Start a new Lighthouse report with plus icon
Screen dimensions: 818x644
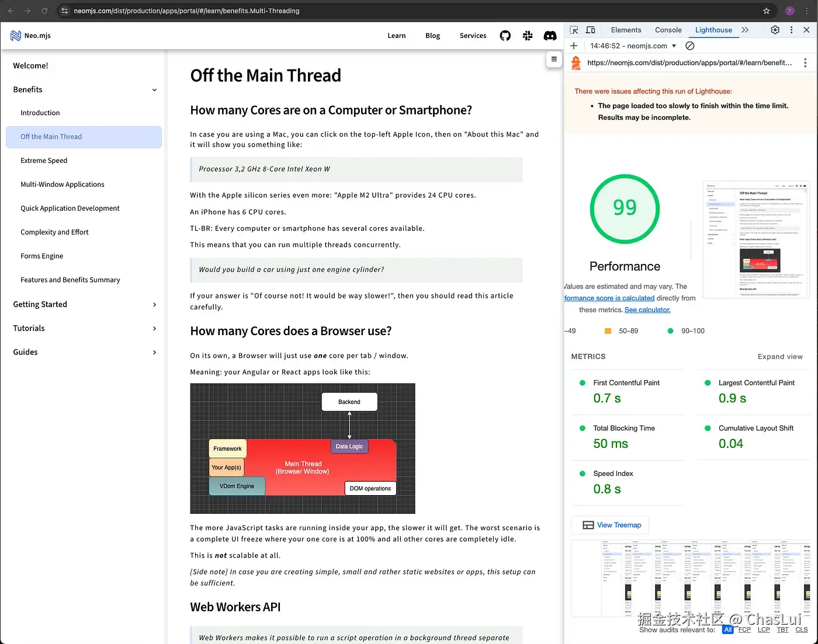(574, 46)
